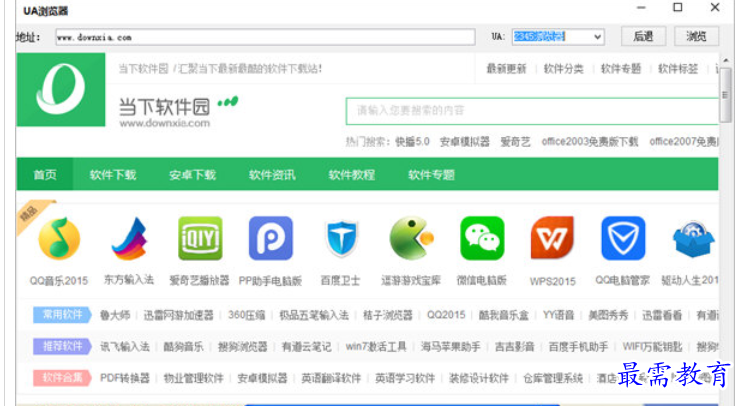Open the QQ电脑管家 icon
739x406 pixels.
pyautogui.click(x=623, y=238)
